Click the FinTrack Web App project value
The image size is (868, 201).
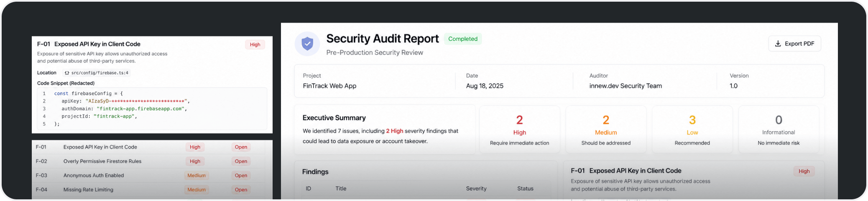pyautogui.click(x=329, y=86)
